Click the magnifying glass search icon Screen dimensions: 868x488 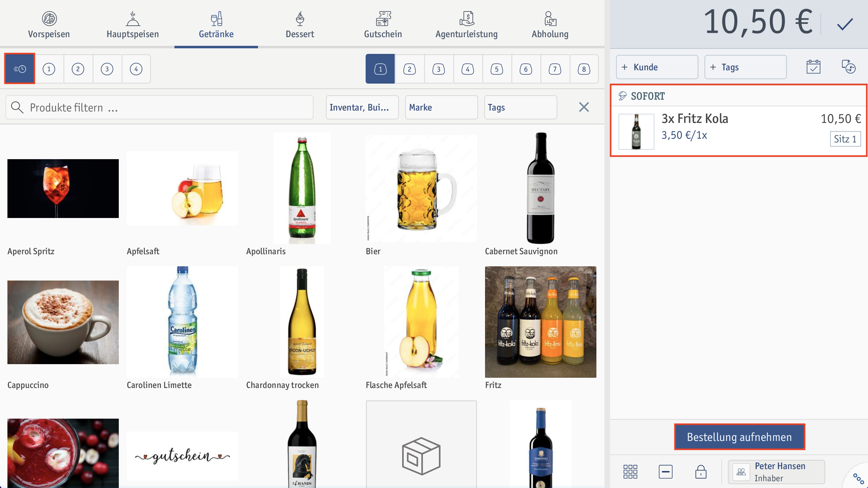pos(17,107)
